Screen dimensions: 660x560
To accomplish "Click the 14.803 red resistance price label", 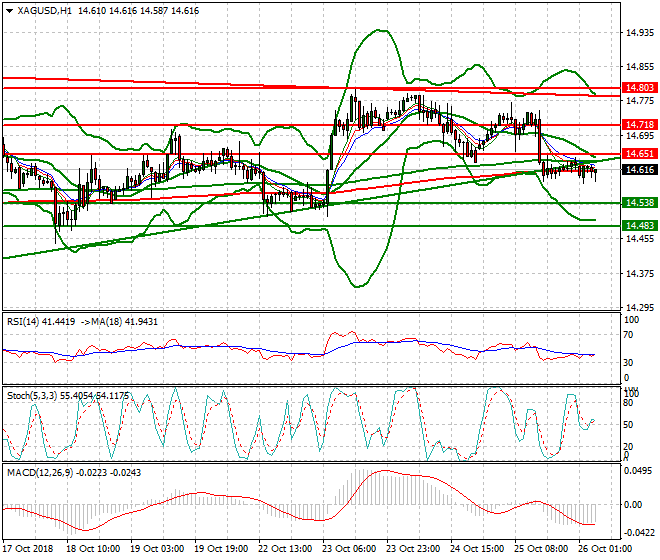I will (x=640, y=88).
